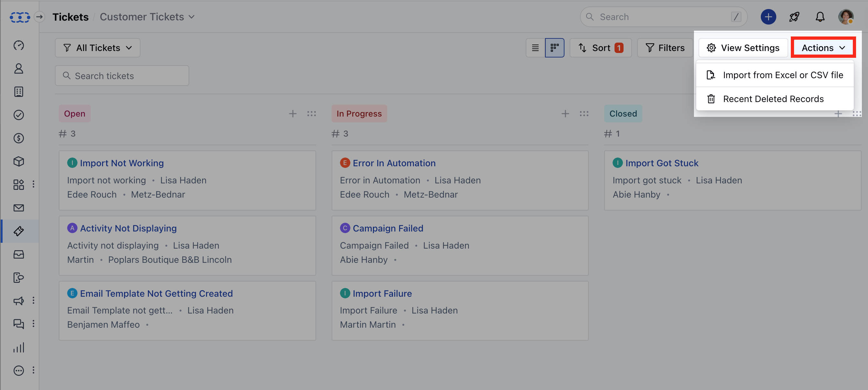The width and height of the screenshot is (868, 390).
Task: Choose Recent Deleted Records
Action: pyautogui.click(x=775, y=99)
